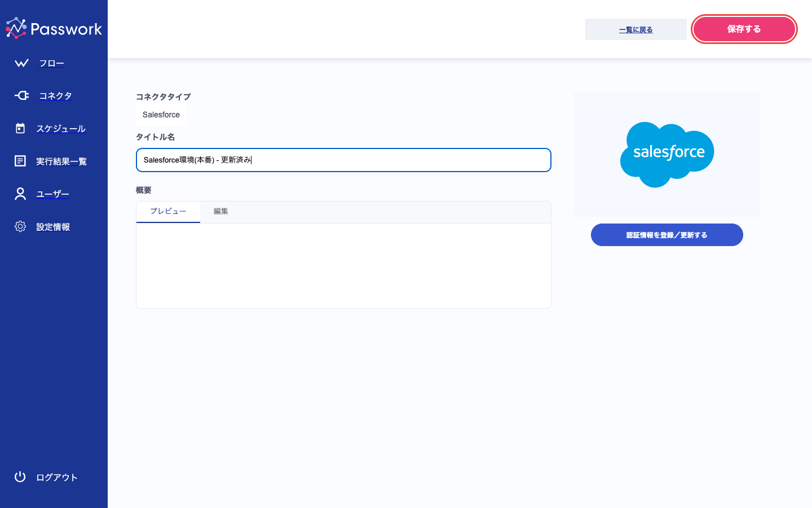Go to the コネクタ menu item
The image size is (812, 508).
point(55,96)
